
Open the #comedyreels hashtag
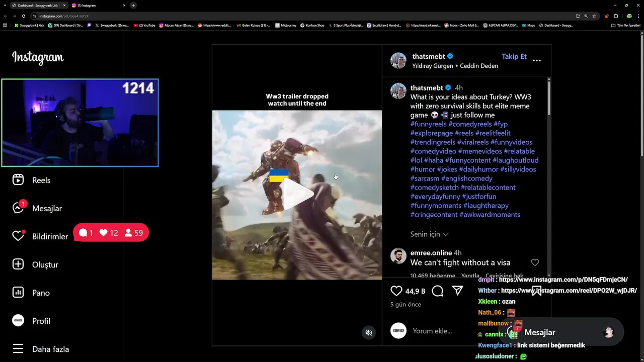[470, 124]
